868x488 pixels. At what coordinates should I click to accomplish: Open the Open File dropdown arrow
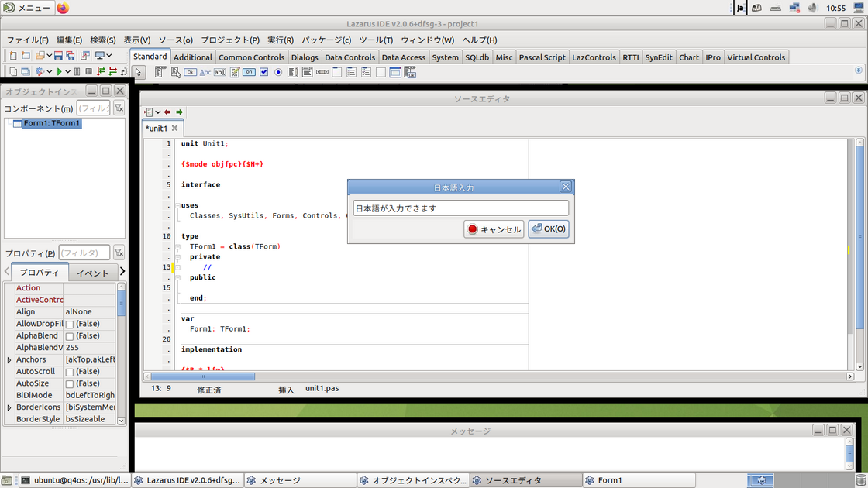(50, 55)
